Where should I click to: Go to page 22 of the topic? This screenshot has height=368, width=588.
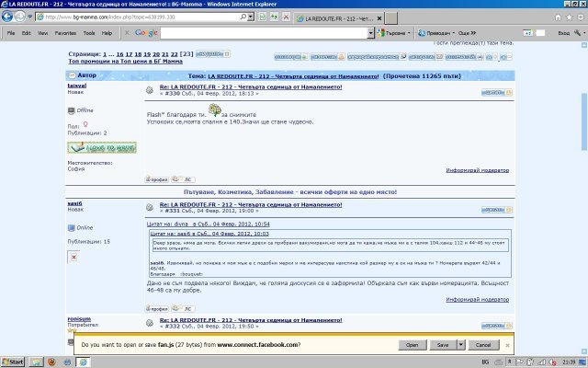pos(175,55)
